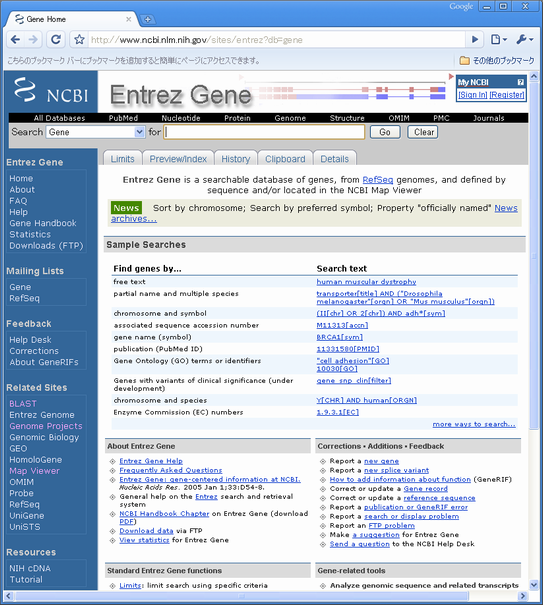Run sample search BRCA1[sym]
This screenshot has height=605, width=543.
pos(340,337)
